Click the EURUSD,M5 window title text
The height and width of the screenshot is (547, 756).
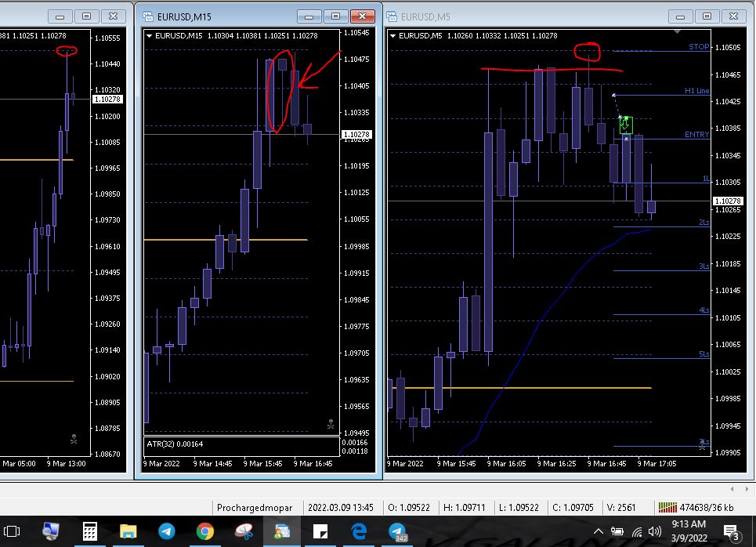[425, 17]
